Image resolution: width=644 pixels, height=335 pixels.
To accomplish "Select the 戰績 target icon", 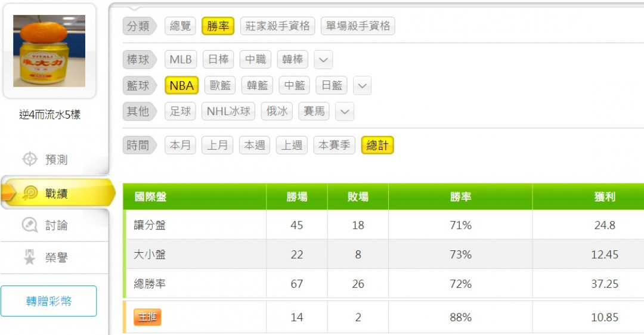I will (x=30, y=193).
